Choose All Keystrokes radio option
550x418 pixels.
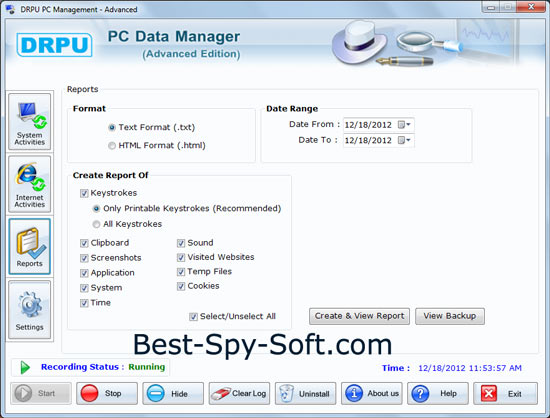click(96, 224)
